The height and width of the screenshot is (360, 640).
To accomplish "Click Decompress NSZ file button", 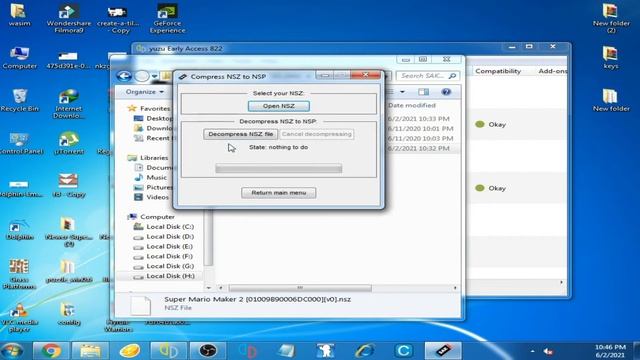I will point(241,134).
